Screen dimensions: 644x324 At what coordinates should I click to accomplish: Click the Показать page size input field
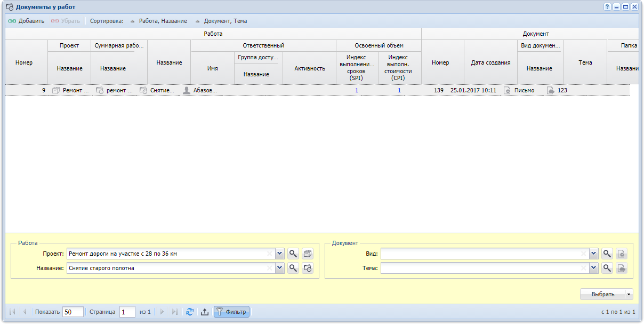tap(73, 312)
